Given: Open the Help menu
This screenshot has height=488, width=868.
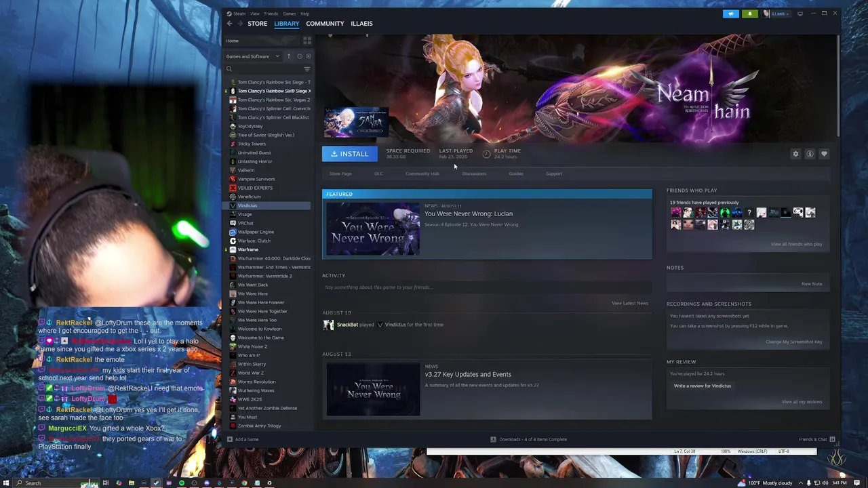Looking at the screenshot, I should (x=304, y=14).
